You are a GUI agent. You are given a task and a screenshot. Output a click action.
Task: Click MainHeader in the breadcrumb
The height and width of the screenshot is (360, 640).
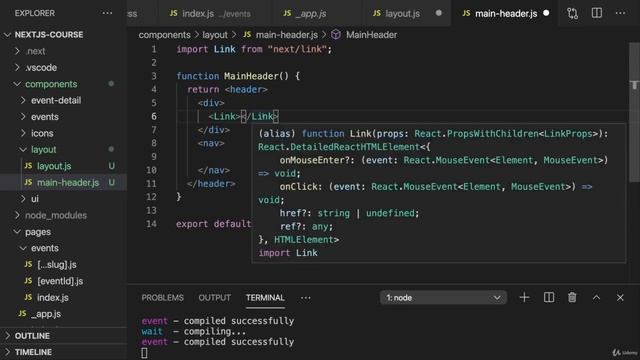[x=371, y=35]
